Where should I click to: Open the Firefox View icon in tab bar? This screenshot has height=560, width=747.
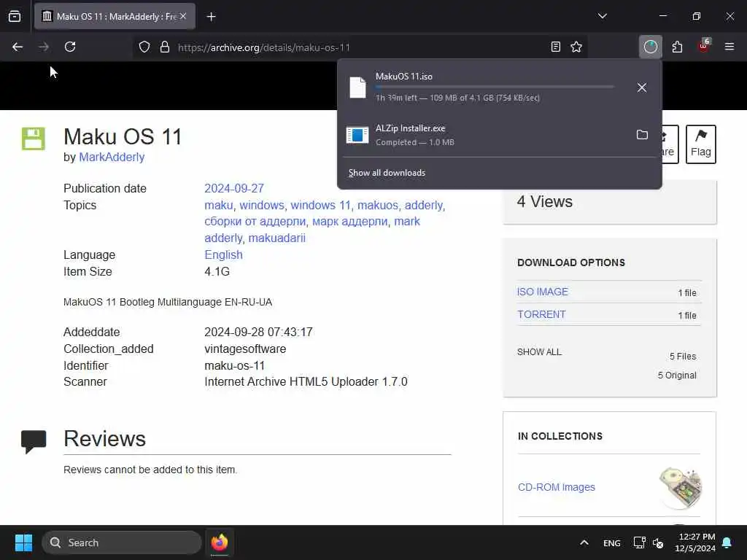15,16
